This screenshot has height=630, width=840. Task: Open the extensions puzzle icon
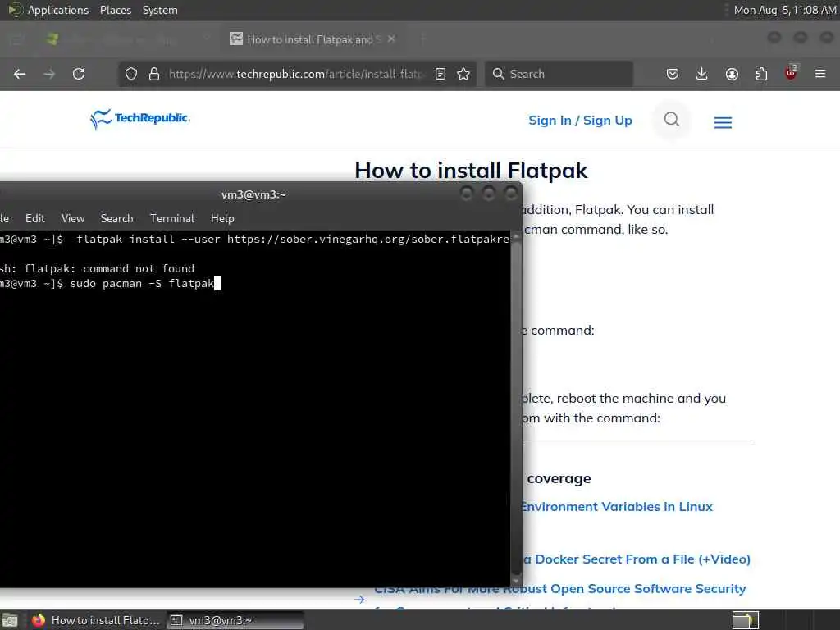[761, 74]
